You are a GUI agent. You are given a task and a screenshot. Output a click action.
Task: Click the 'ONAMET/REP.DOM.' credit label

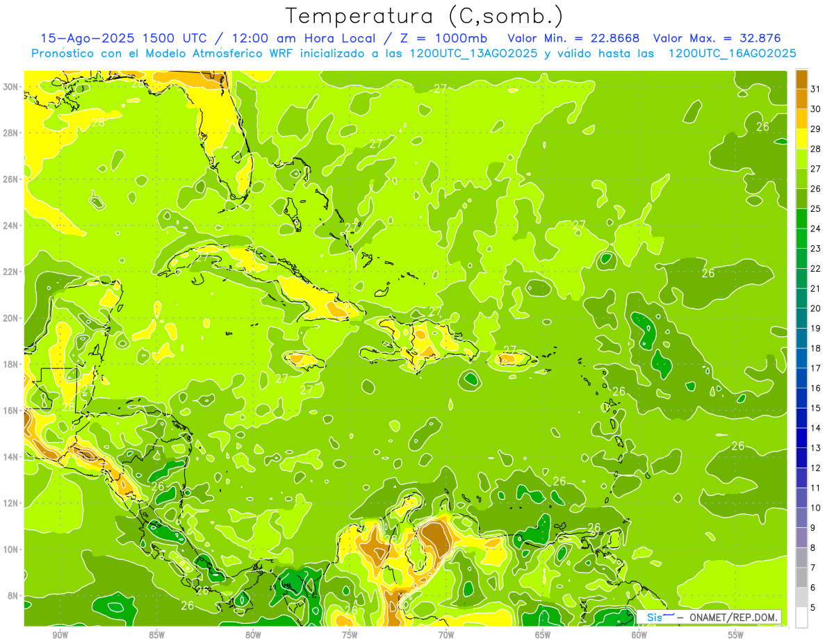tap(734, 617)
